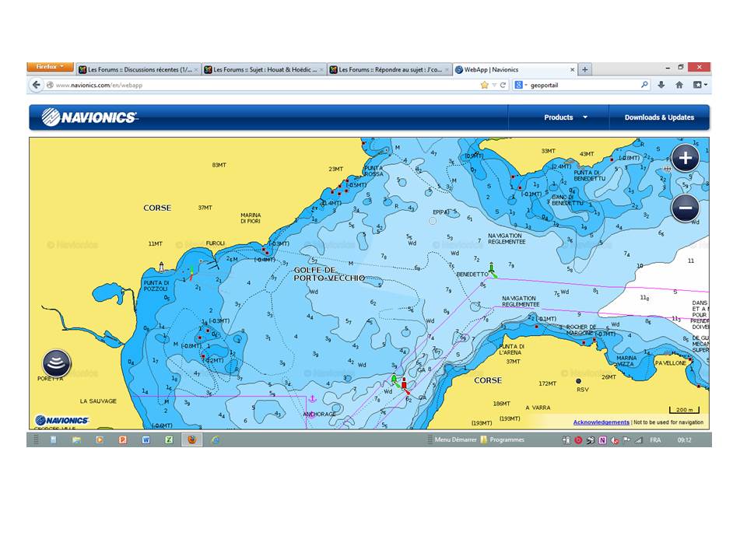Image resolution: width=747 pixels, height=560 pixels.
Task: Open the Acknowledgements link
Action: click(601, 422)
